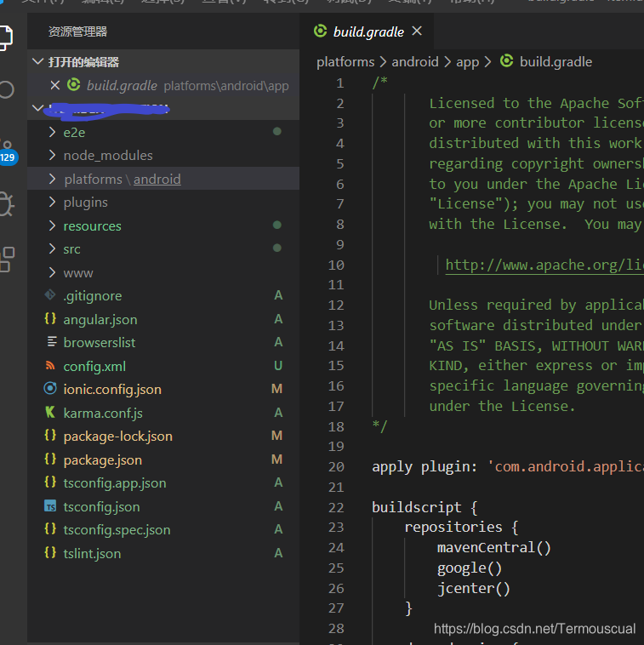The image size is (644, 645).
Task: Close build.gradle in the open editors list
Action: coord(55,85)
